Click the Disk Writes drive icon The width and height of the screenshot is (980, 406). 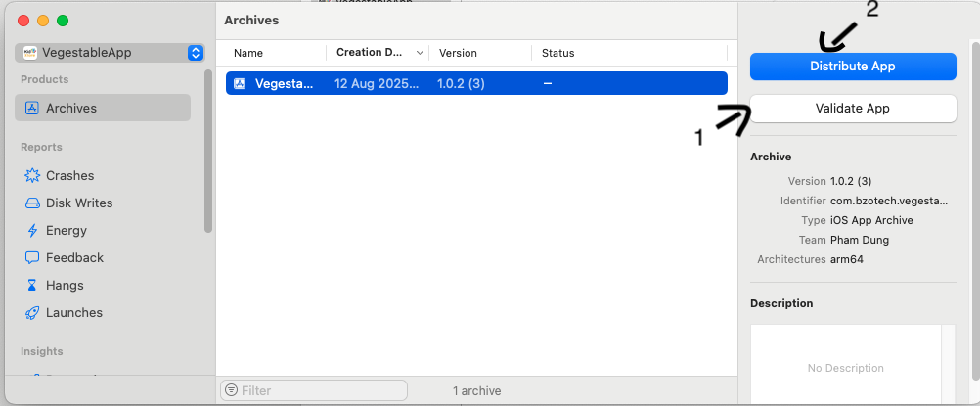(32, 203)
